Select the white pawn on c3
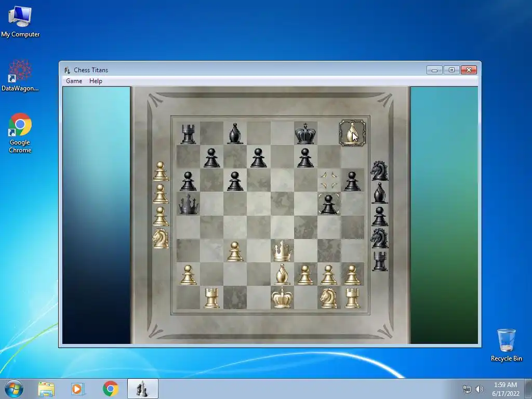This screenshot has width=532, height=399. click(235, 251)
